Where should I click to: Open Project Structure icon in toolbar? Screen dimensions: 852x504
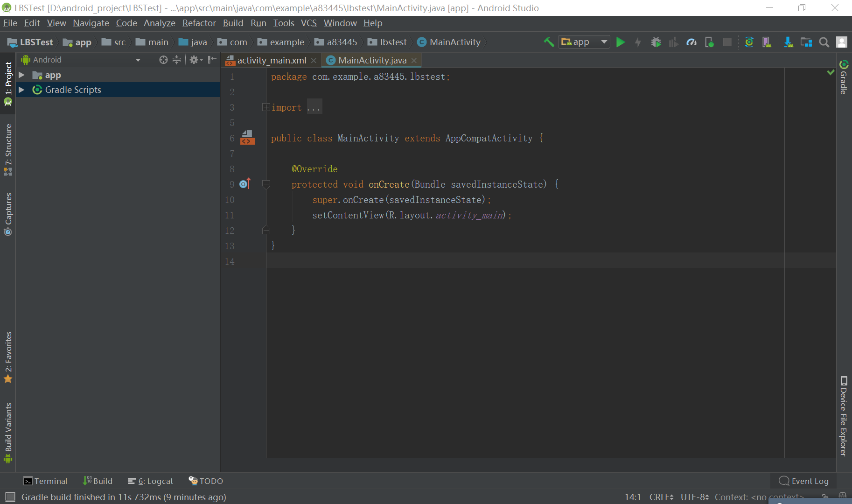pyautogui.click(x=806, y=42)
